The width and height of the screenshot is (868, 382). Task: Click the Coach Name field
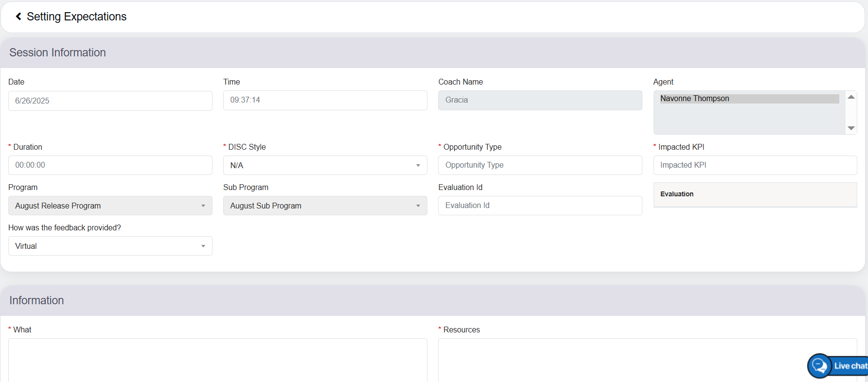[x=540, y=100]
